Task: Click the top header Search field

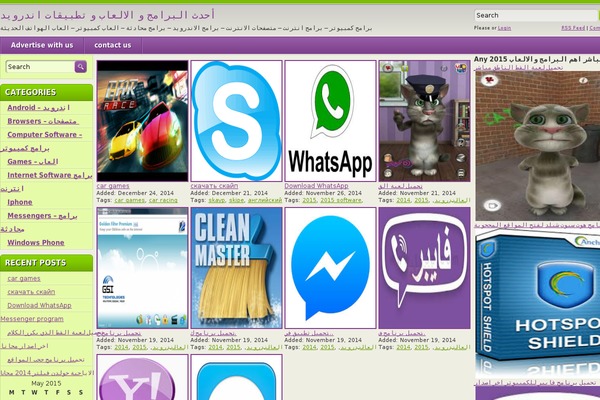Action: tap(536, 15)
